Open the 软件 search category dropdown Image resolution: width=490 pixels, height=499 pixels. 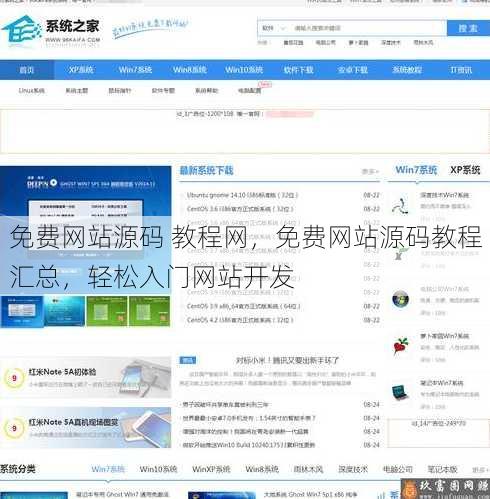274,28
